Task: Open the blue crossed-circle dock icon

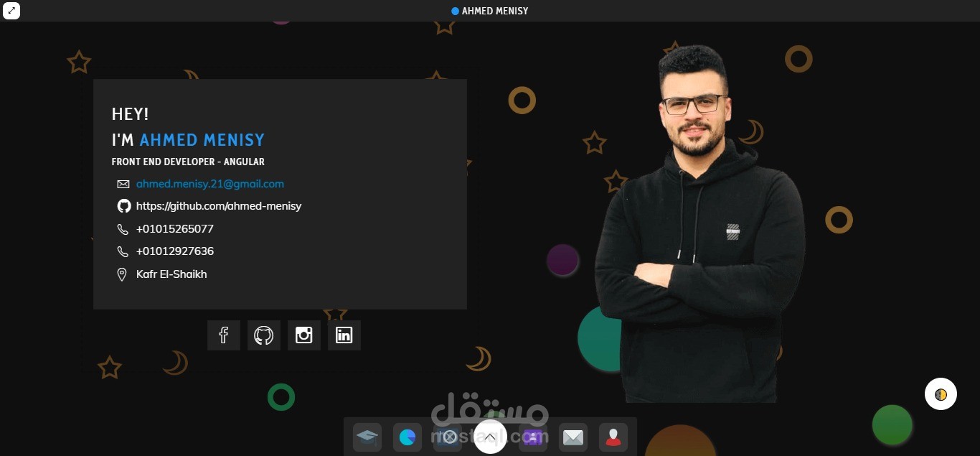Action: pyautogui.click(x=449, y=437)
